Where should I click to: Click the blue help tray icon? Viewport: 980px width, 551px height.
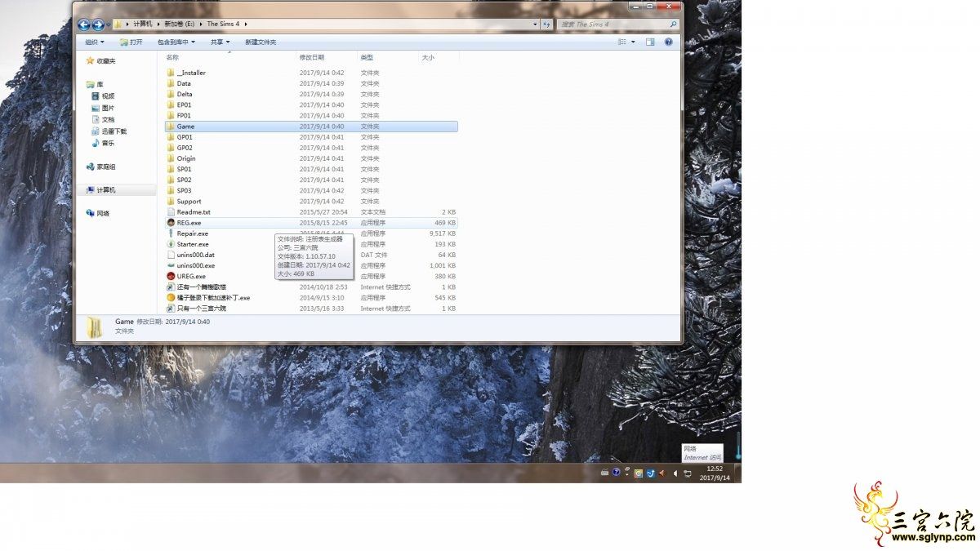coord(616,473)
